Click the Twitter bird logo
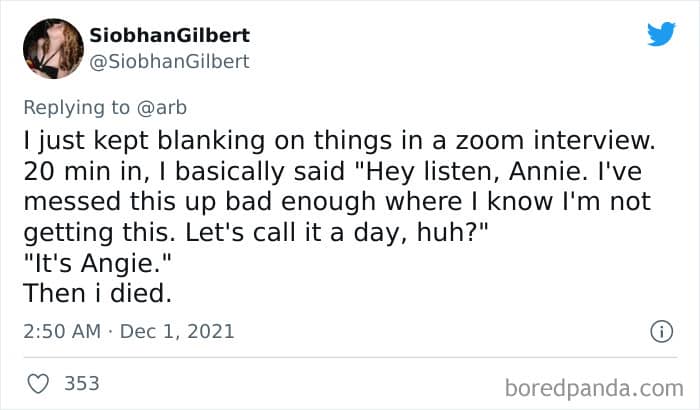This screenshot has height=410, width=700. pyautogui.click(x=660, y=33)
